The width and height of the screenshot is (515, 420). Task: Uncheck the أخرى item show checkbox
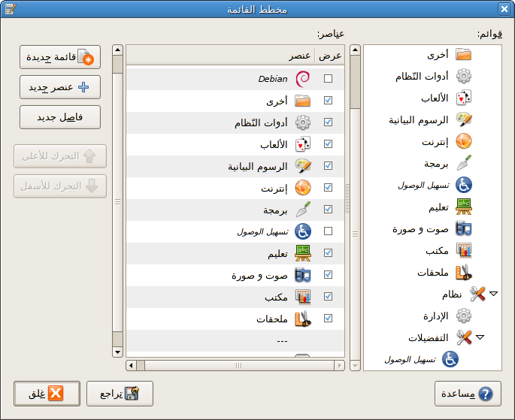click(x=328, y=101)
